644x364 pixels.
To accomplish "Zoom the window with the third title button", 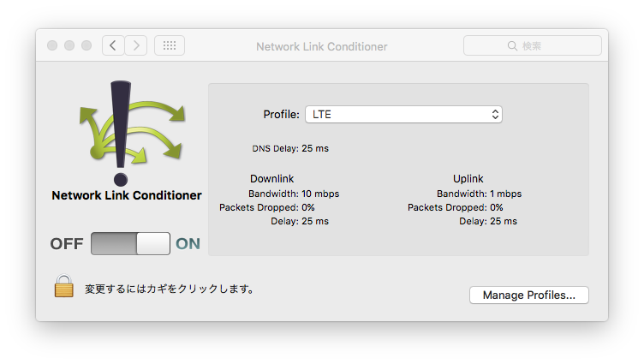I will pos(86,45).
